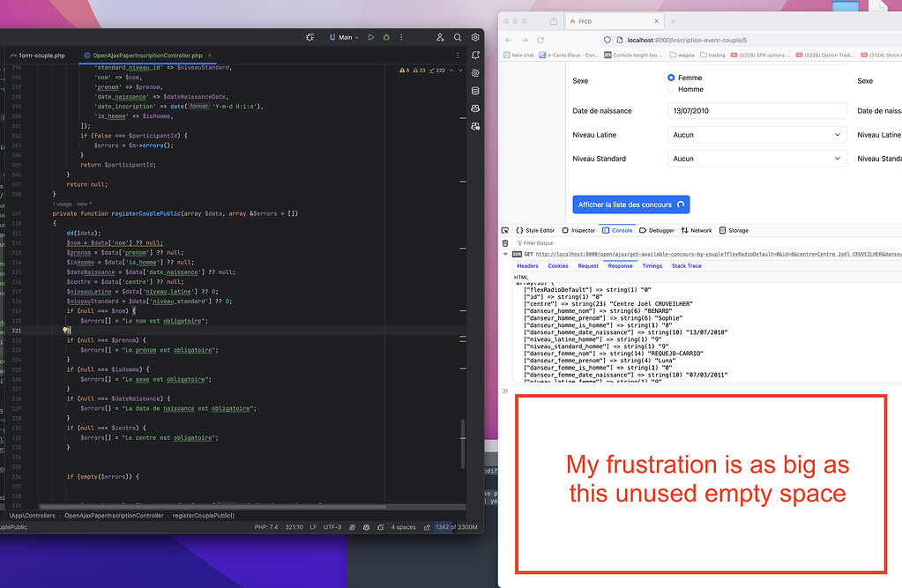Viewport: 902px width, 588px height.
Task: Run the project with the green Run icon
Action: (x=371, y=37)
